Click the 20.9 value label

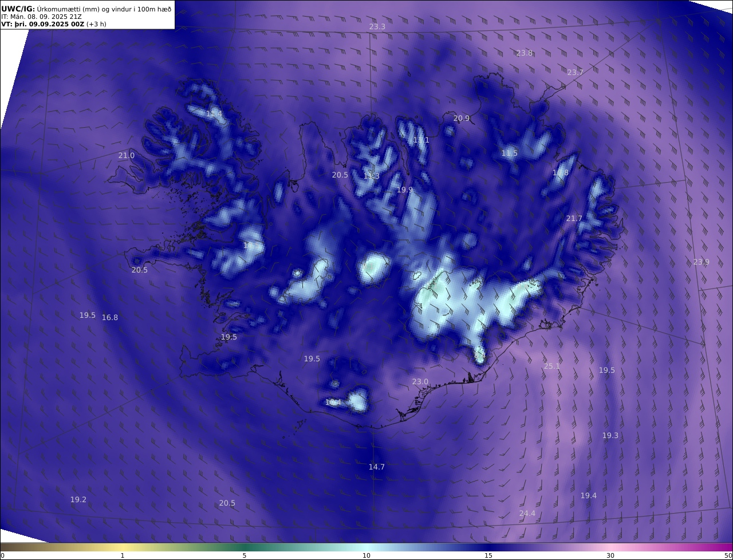[461, 119]
